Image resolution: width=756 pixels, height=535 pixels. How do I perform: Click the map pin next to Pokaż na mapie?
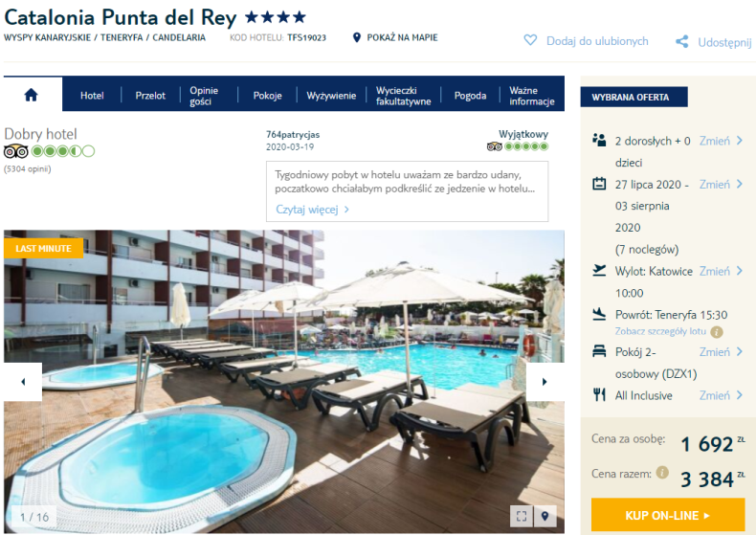point(357,37)
